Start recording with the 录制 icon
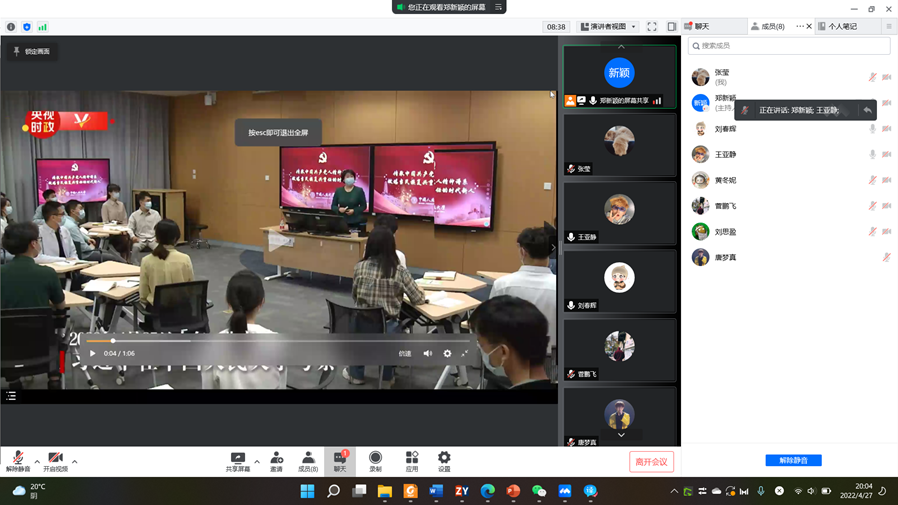Viewport: 898px width, 505px height. [375, 461]
